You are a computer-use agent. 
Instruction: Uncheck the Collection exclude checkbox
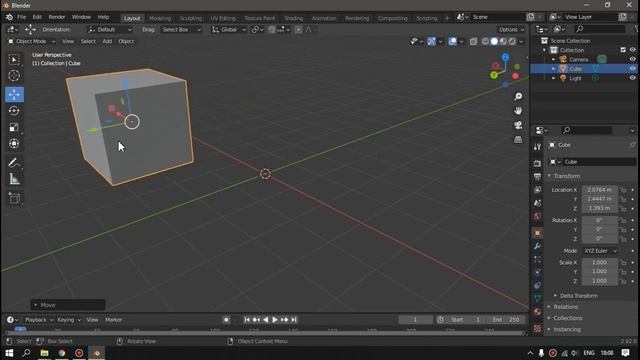[623, 50]
